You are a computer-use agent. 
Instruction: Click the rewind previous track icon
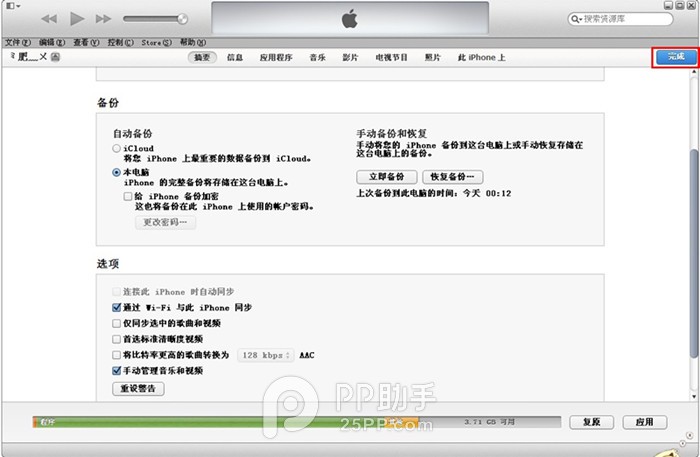(49, 19)
